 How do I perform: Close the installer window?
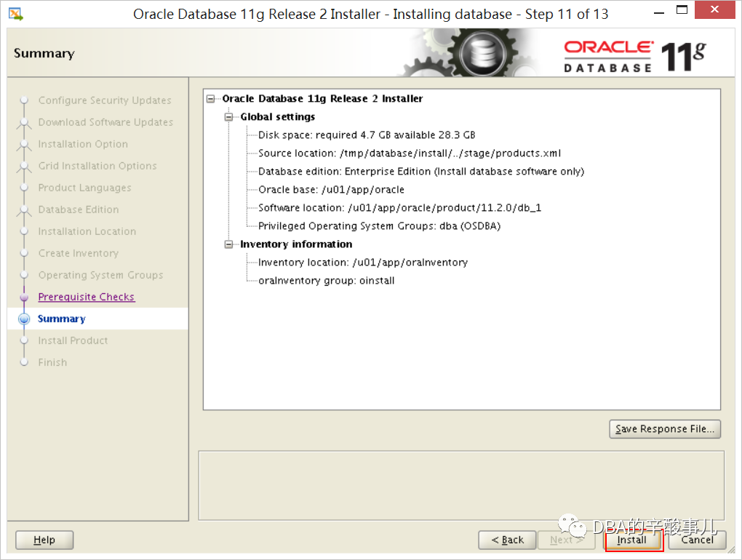714,9
